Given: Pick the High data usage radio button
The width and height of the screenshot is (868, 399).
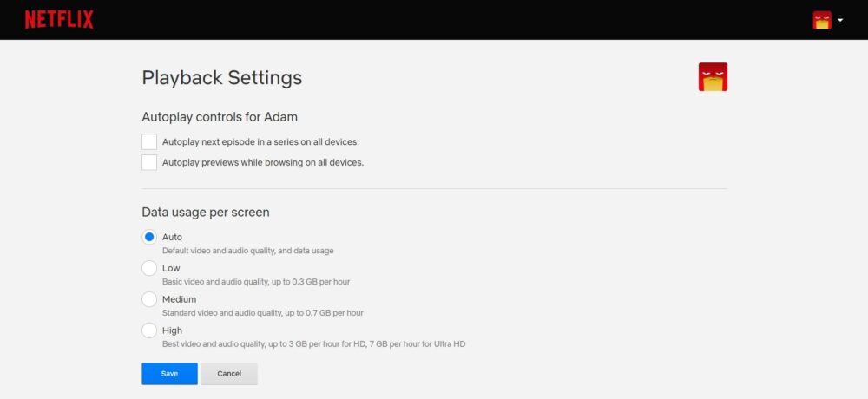Looking at the screenshot, I should (x=149, y=330).
